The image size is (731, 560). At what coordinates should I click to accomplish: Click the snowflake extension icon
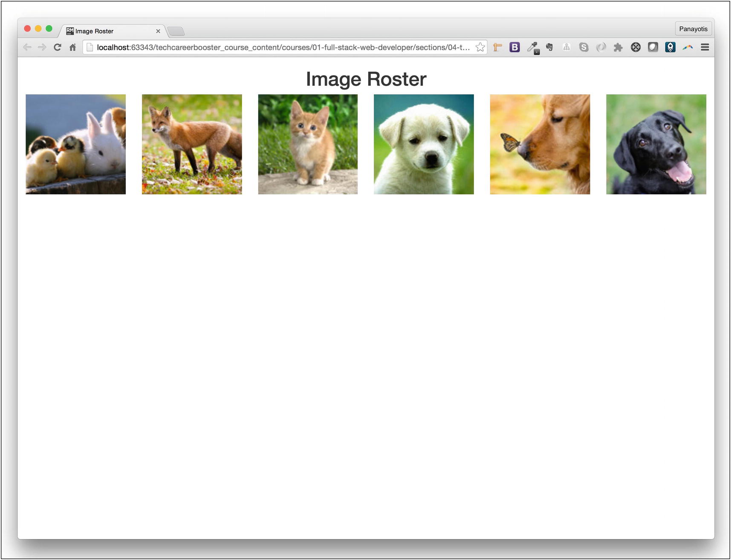tap(636, 47)
